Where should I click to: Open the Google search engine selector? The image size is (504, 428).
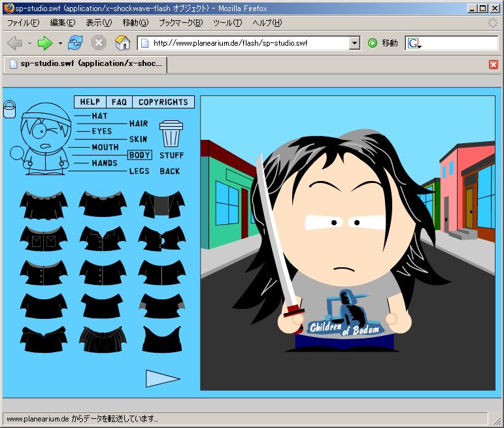(x=414, y=43)
